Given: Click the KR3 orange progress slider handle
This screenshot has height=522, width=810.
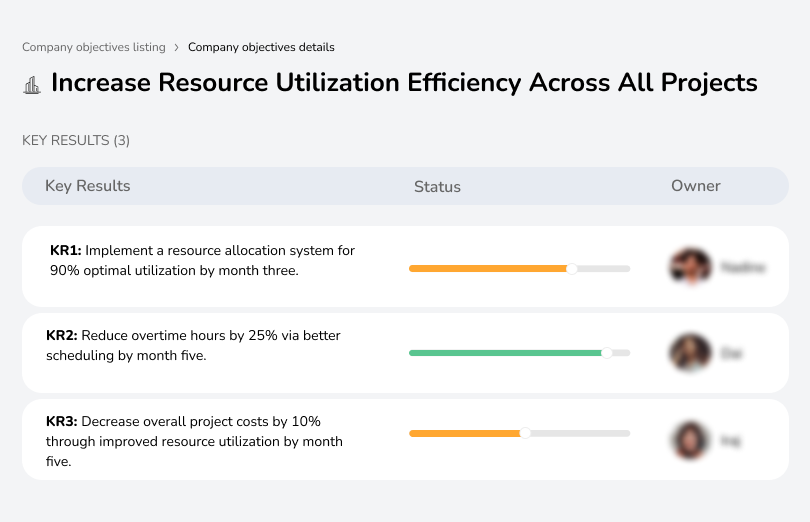Looking at the screenshot, I should [x=525, y=433].
